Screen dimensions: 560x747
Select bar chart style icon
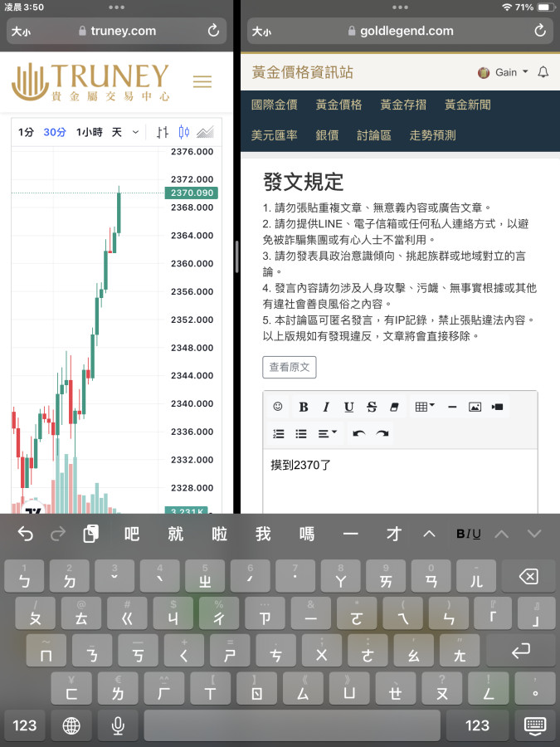tap(163, 132)
